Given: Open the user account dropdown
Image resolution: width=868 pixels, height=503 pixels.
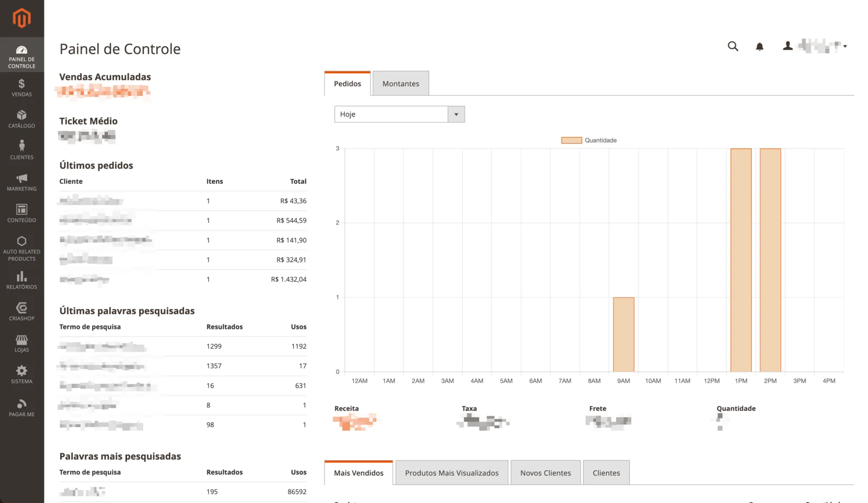Looking at the screenshot, I should [x=815, y=46].
